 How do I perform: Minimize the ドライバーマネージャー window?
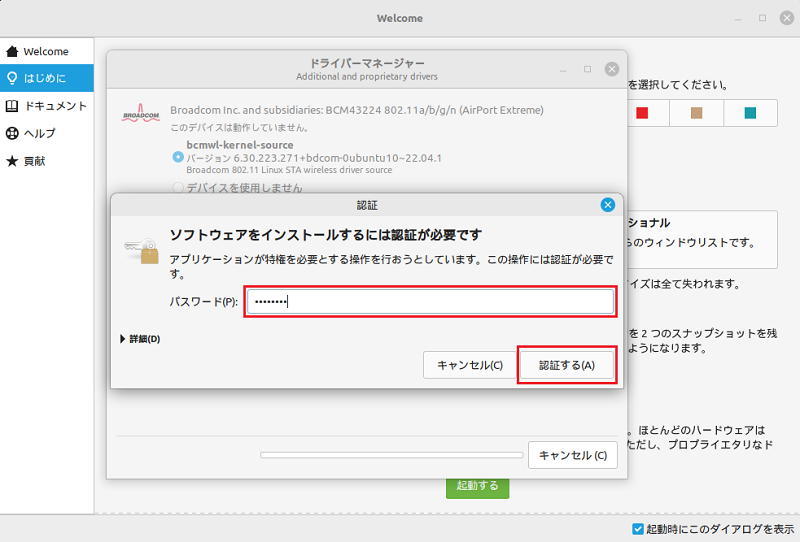[x=563, y=69]
